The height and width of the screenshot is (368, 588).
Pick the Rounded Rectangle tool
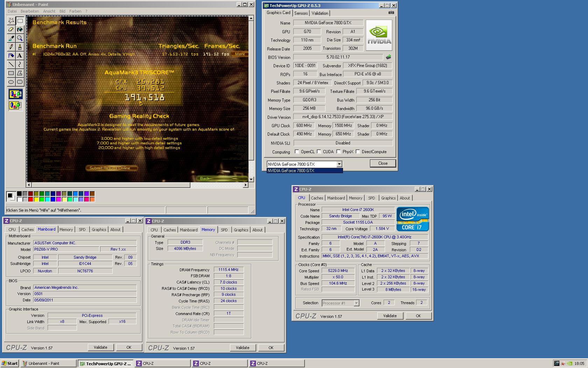pyautogui.click(x=20, y=82)
